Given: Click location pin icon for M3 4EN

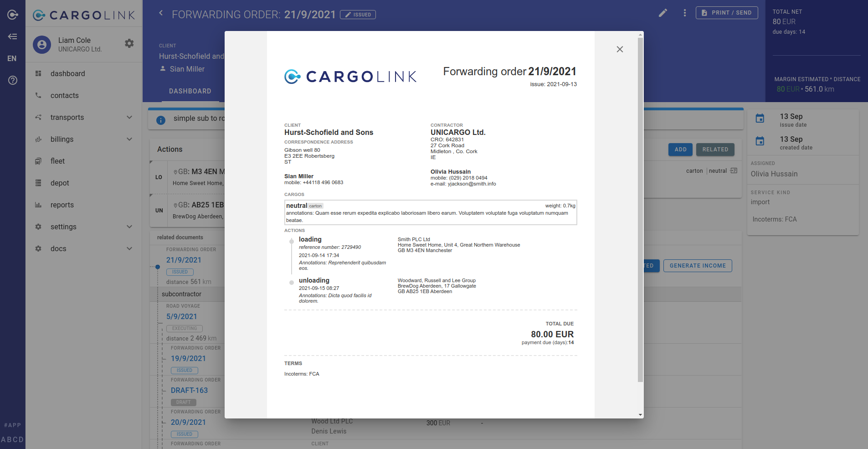Looking at the screenshot, I should pos(175,172).
